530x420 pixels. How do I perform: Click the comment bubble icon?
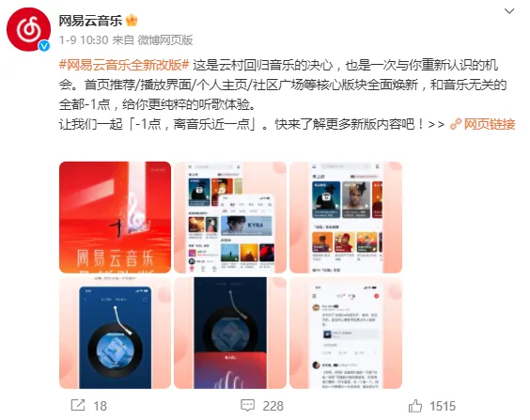(247, 406)
